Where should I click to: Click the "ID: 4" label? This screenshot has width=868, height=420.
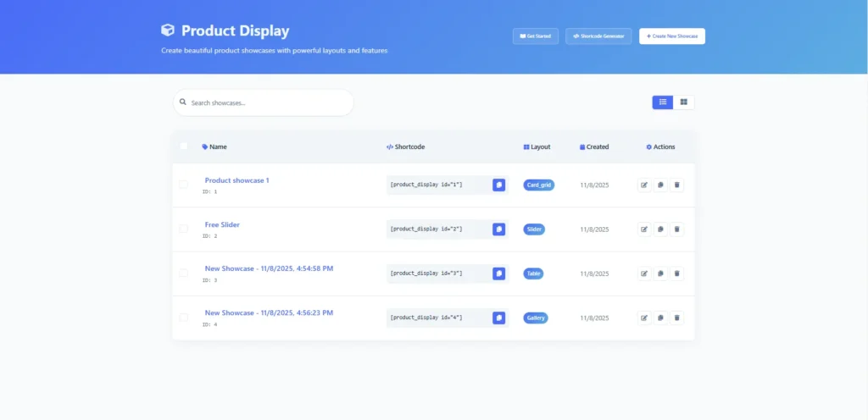coord(210,324)
